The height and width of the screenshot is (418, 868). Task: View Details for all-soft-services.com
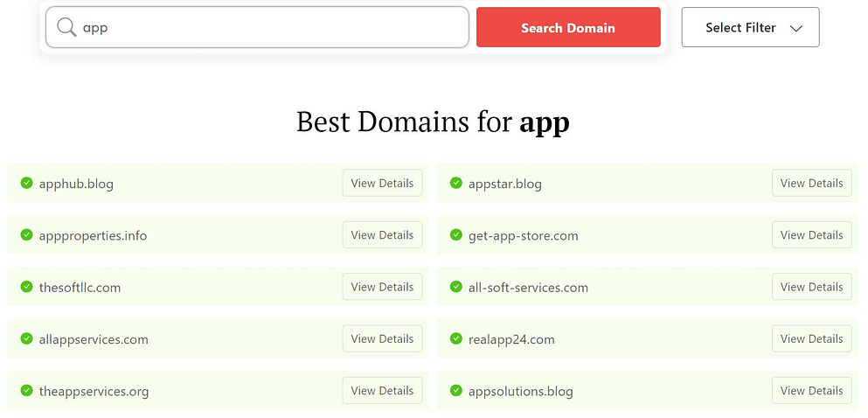tap(811, 287)
